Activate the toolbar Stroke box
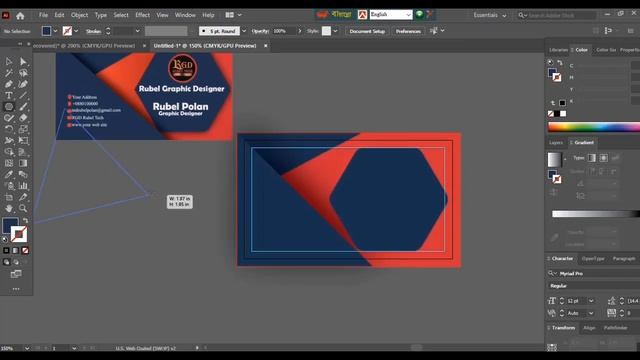 [19, 235]
